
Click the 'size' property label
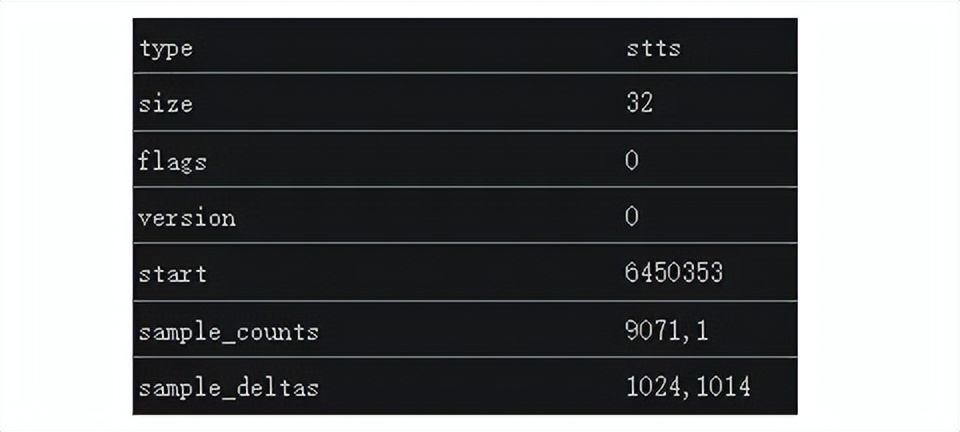point(166,103)
